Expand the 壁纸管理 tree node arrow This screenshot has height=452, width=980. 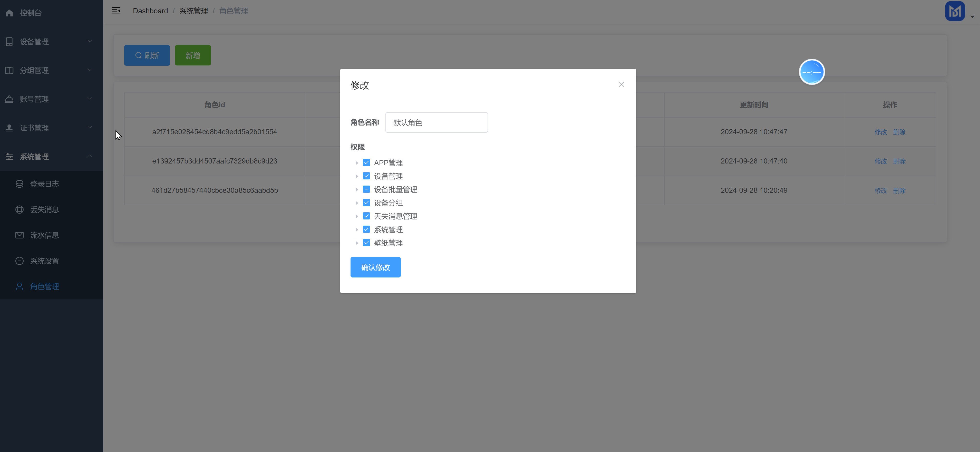pos(357,243)
